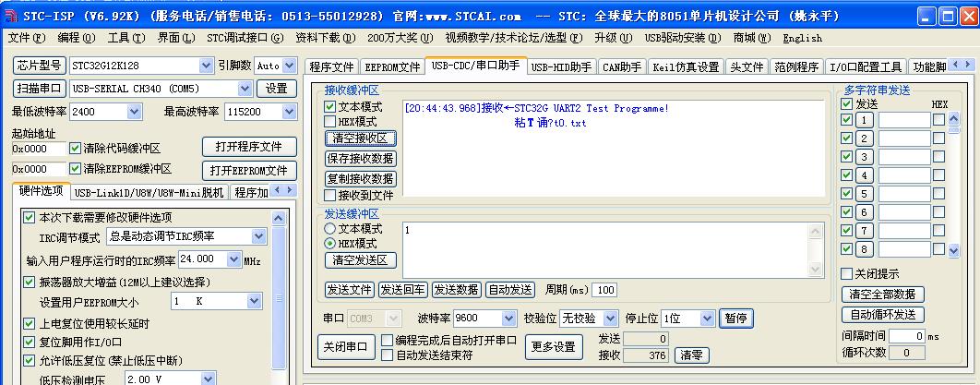Select 文本模式 radio in send buffer
This screenshot has height=385, width=980.
click(330, 229)
